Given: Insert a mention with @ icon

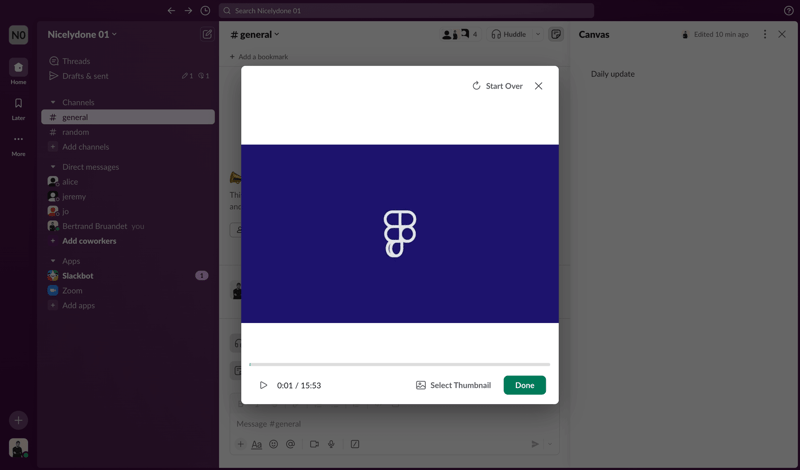Looking at the screenshot, I should pos(290,444).
